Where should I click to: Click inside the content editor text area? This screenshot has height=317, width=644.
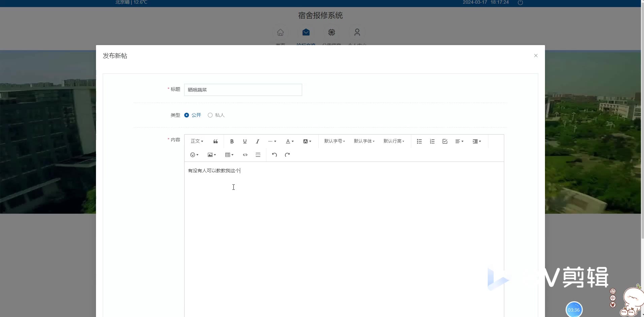[344, 239]
